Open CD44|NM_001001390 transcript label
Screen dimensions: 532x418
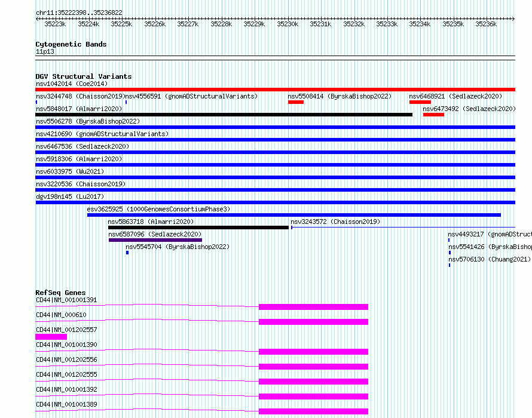click(x=66, y=345)
